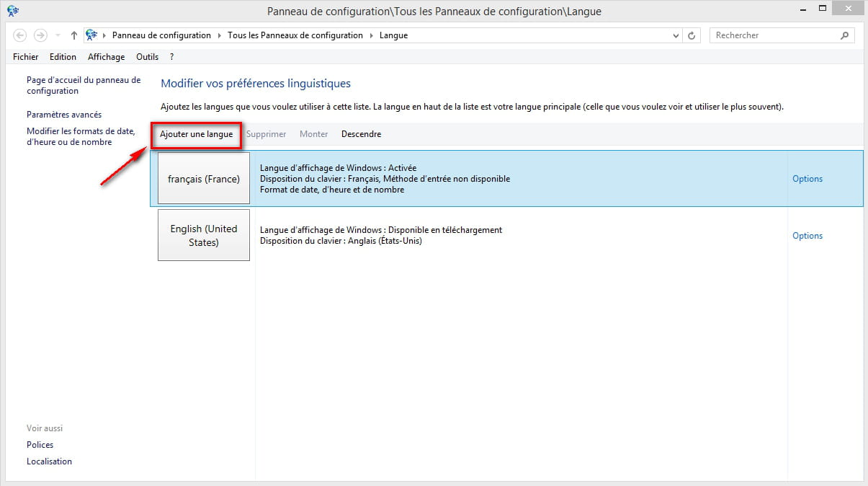Click 'Disposition du clavier : Anglais (États-Unis)' text

341,241
